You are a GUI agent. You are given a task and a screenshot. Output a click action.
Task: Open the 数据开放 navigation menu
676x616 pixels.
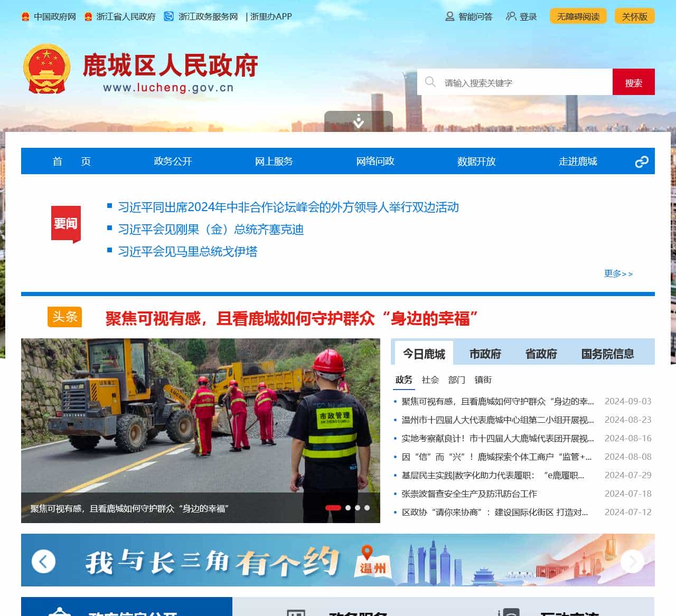pyautogui.click(x=476, y=162)
